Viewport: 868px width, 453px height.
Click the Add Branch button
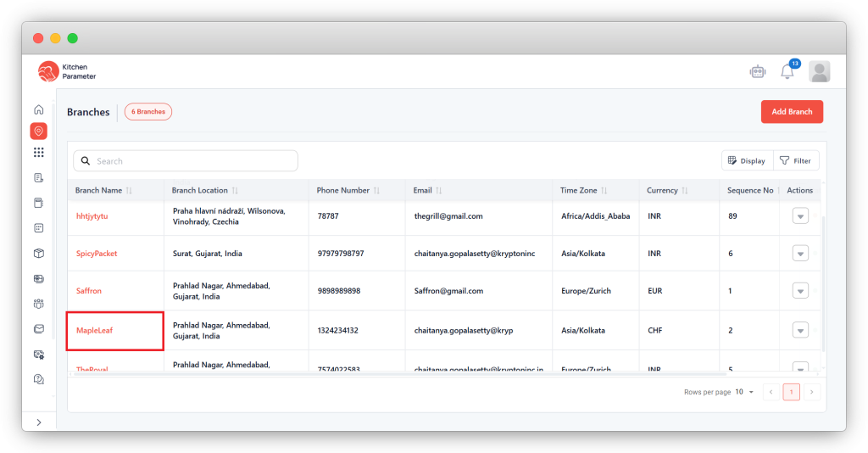click(x=791, y=112)
